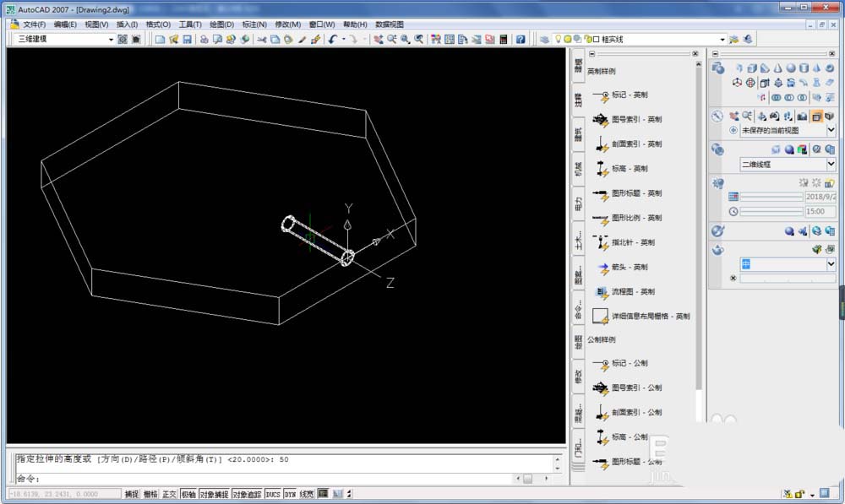This screenshot has width=845, height=504.
Task: Open the help question mark icon
Action: point(521,40)
